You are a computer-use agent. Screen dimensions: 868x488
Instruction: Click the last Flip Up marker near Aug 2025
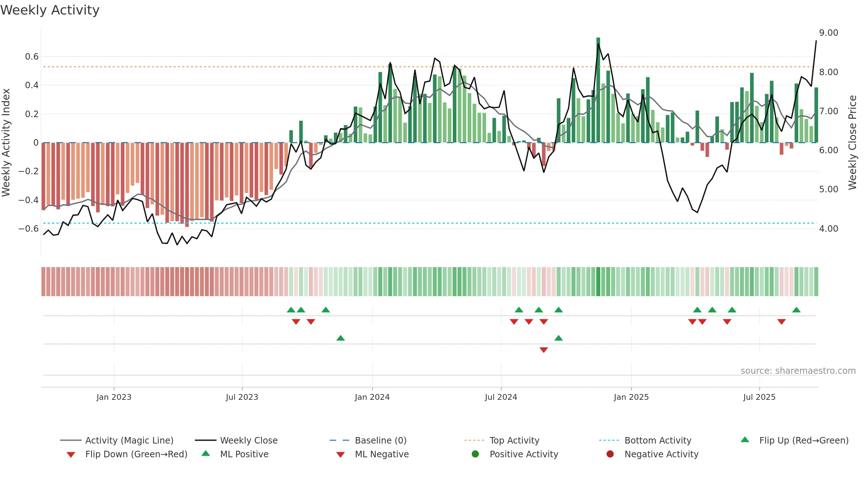point(796,310)
